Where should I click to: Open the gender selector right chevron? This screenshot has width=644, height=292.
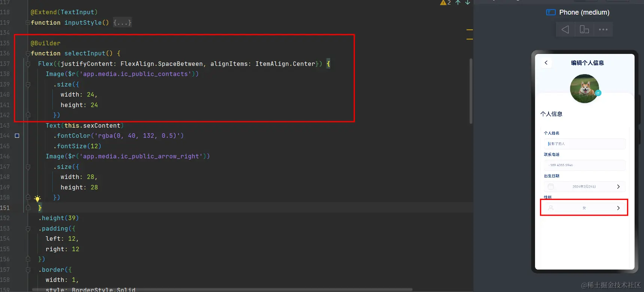618,208
